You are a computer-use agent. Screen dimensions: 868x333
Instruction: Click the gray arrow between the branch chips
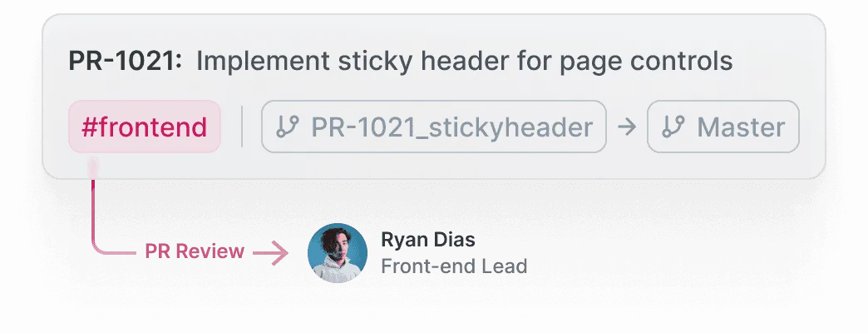pos(627,127)
